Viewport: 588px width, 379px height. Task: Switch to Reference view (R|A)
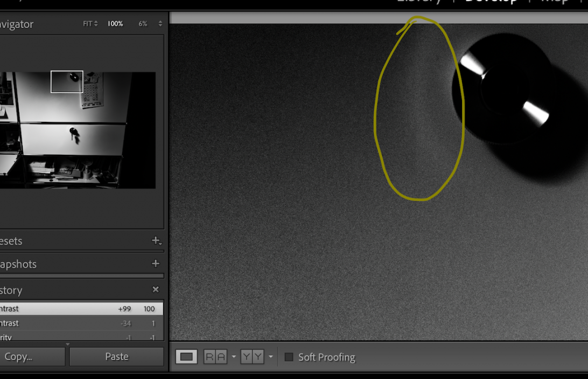click(x=215, y=357)
